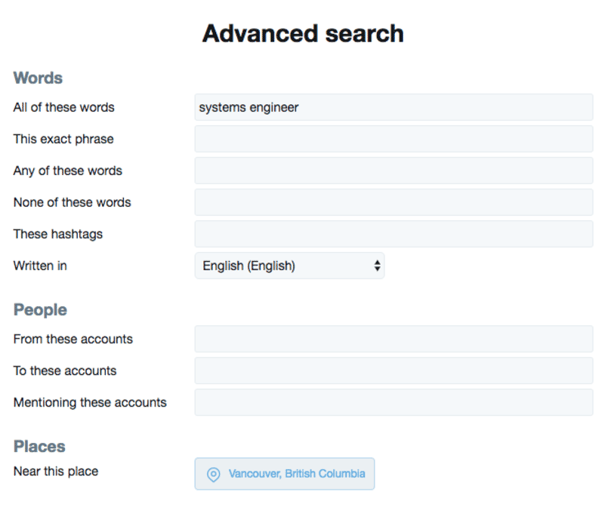
Task: Click the location pin icon
Action: pyautogui.click(x=213, y=474)
